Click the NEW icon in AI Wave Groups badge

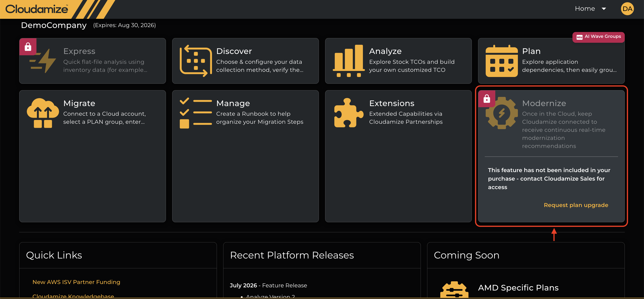coord(579,37)
